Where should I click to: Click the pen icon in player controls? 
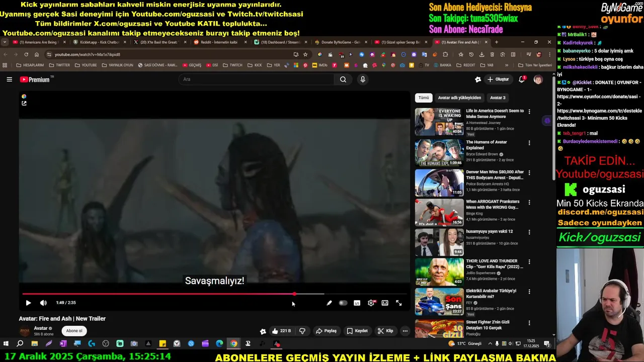(x=329, y=303)
